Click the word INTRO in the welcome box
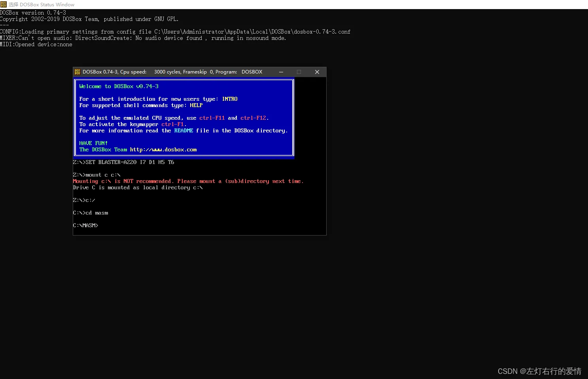This screenshot has width=588, height=379. tap(230, 99)
